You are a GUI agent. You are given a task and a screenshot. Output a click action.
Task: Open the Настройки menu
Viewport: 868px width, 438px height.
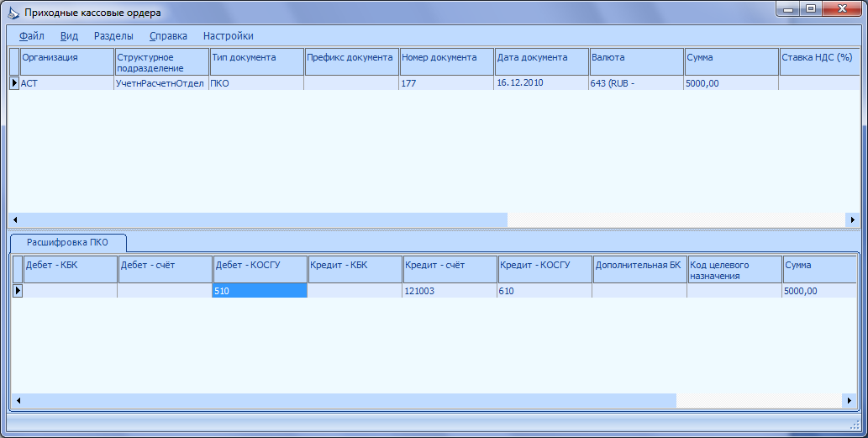(x=228, y=36)
